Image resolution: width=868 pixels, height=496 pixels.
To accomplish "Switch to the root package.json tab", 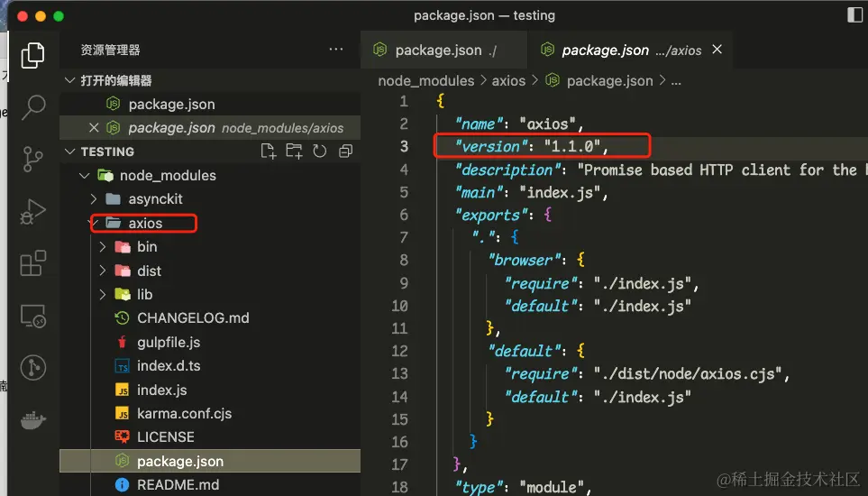I will pyautogui.click(x=443, y=50).
